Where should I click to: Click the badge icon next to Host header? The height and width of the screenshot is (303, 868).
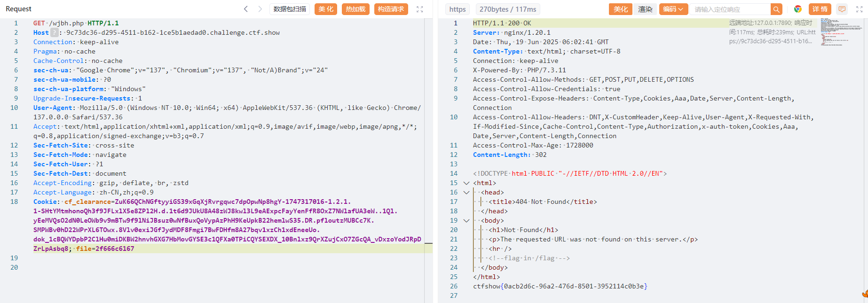55,32
